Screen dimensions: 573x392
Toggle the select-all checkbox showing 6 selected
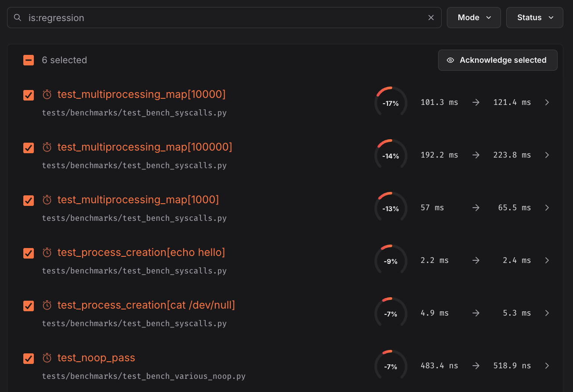pos(28,60)
